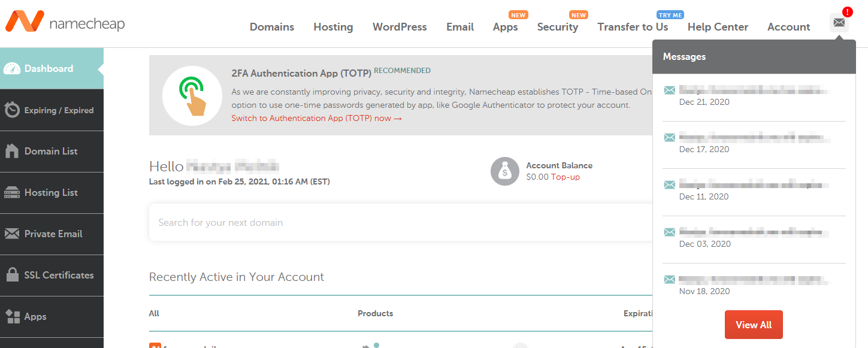Open message icon dated Dec 17, 2020
Screen dimensions: 868x348
670,138
